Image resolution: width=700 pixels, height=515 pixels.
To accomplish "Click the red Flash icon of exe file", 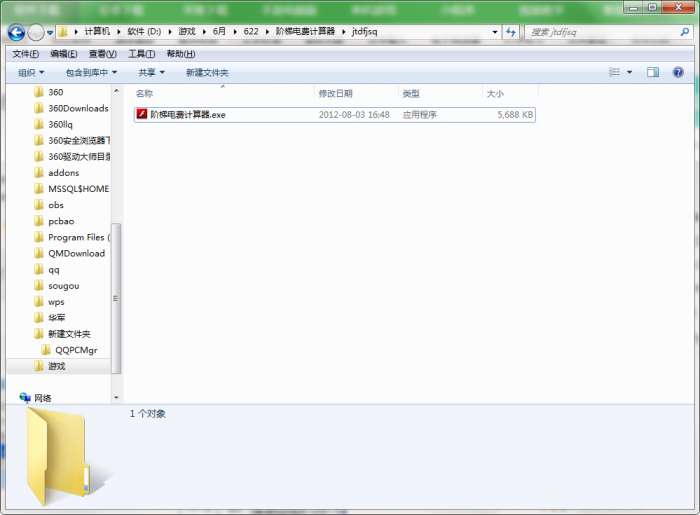I will pos(142,114).
